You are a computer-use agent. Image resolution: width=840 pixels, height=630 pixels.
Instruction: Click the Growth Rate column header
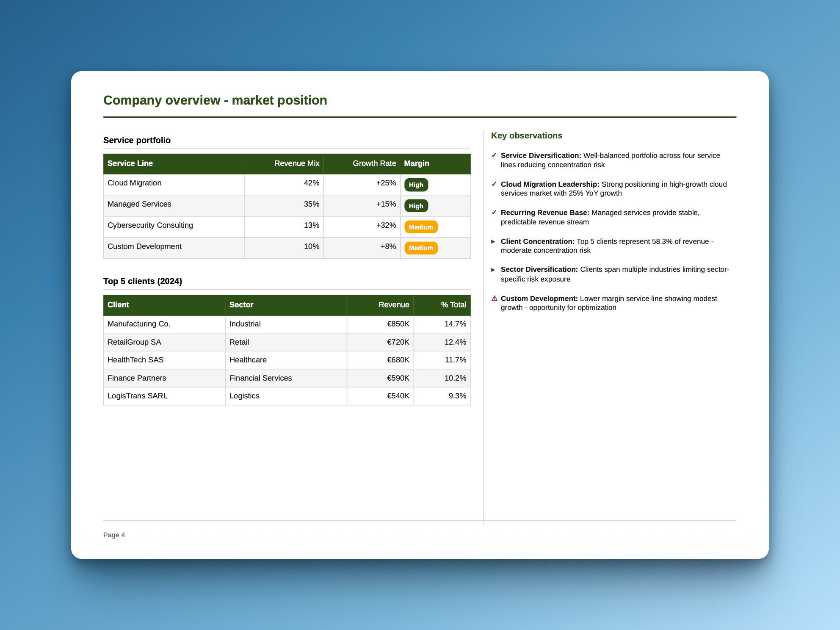(374, 163)
